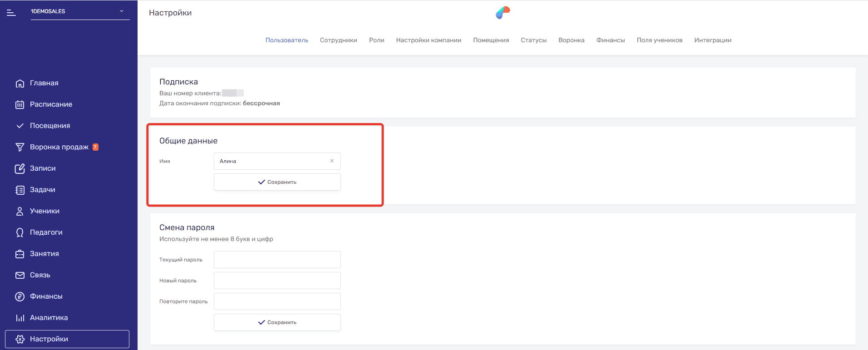The image size is (868, 350).
Task: Go to the Интеграции tab
Action: pos(712,40)
